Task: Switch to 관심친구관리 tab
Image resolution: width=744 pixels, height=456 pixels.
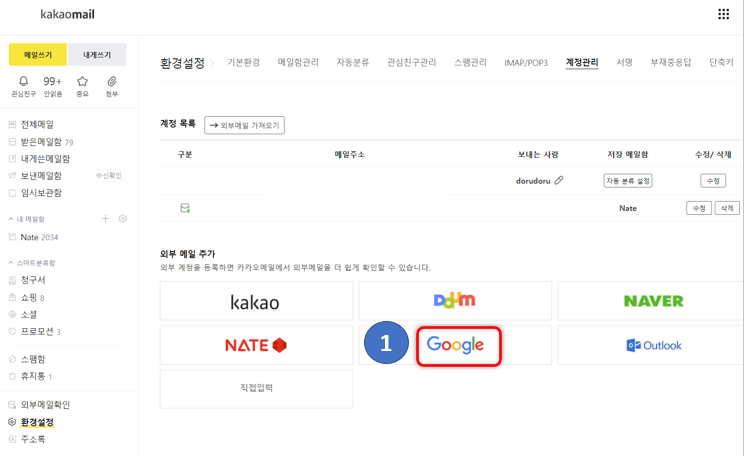Action: coord(411,62)
